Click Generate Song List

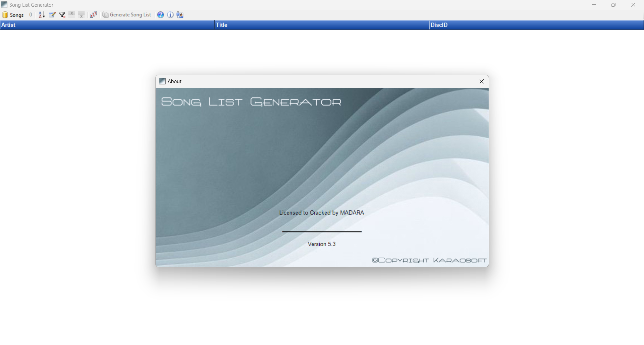(x=127, y=15)
